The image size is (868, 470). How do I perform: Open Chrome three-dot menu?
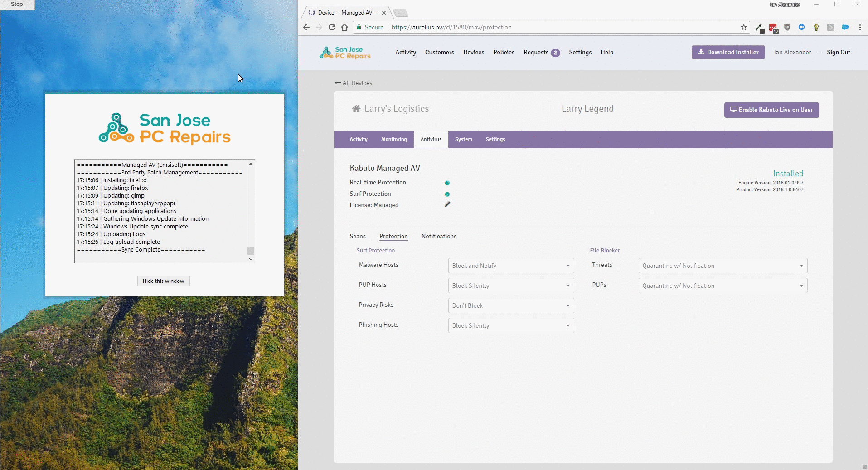pos(860,27)
